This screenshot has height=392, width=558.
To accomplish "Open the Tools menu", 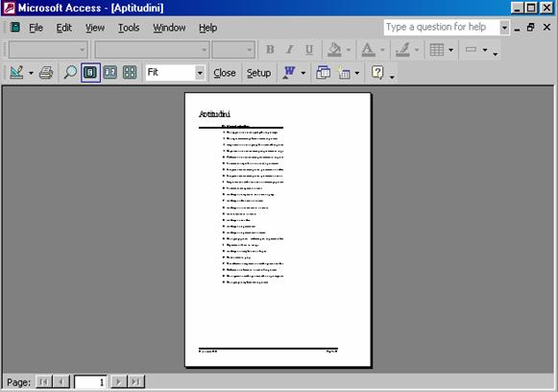I will tap(129, 28).
